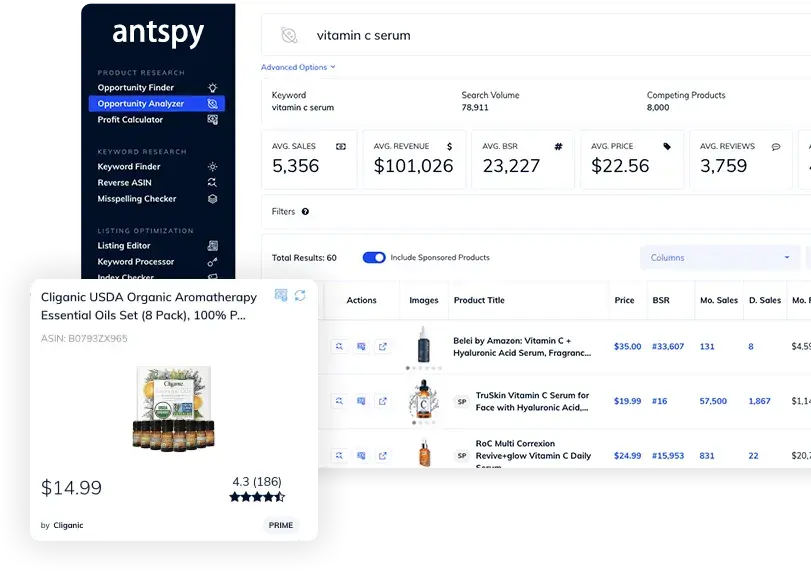Expand Advanced Options
The height and width of the screenshot is (571, 811).
(x=298, y=67)
